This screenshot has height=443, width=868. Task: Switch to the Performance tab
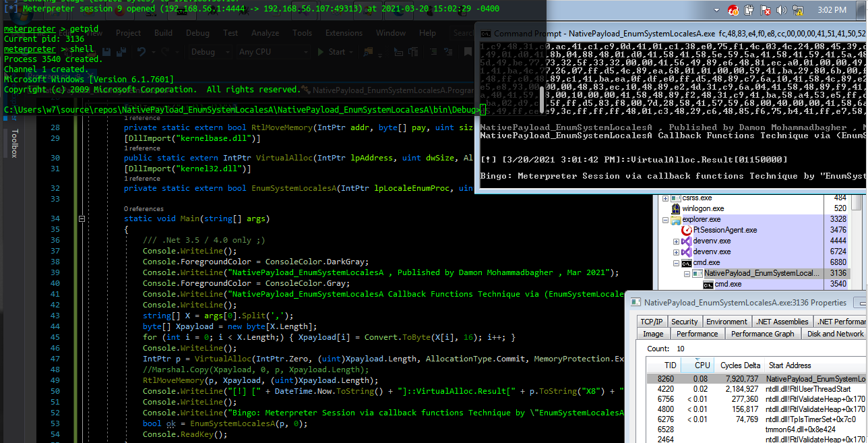[697, 334]
